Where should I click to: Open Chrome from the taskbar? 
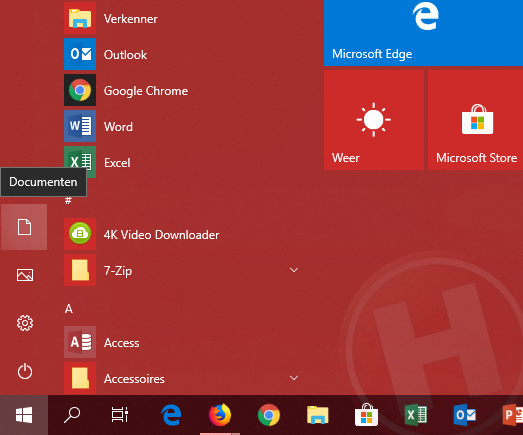pyautogui.click(x=269, y=415)
